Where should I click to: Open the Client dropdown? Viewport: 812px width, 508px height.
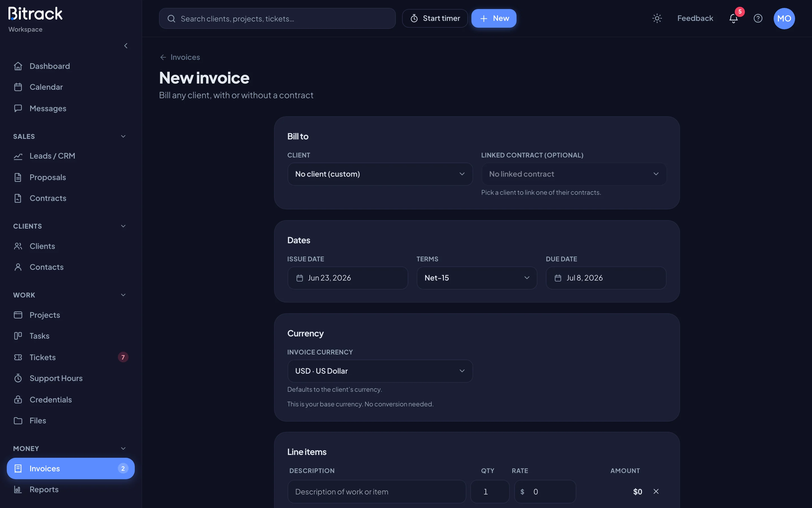(x=380, y=174)
